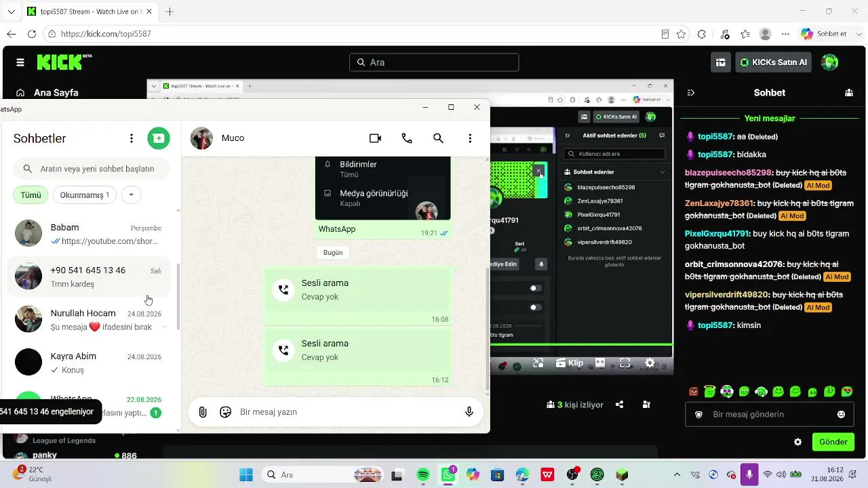Open Muco chat options menu
The height and width of the screenshot is (488, 868).
470,138
